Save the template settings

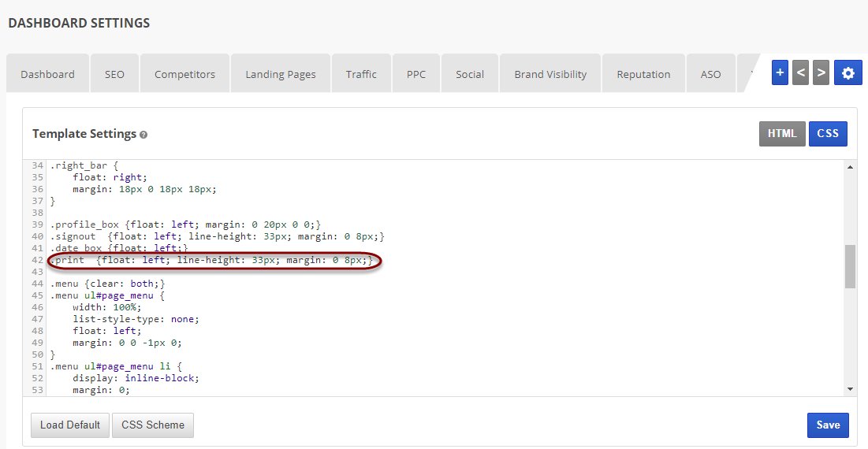[828, 425]
